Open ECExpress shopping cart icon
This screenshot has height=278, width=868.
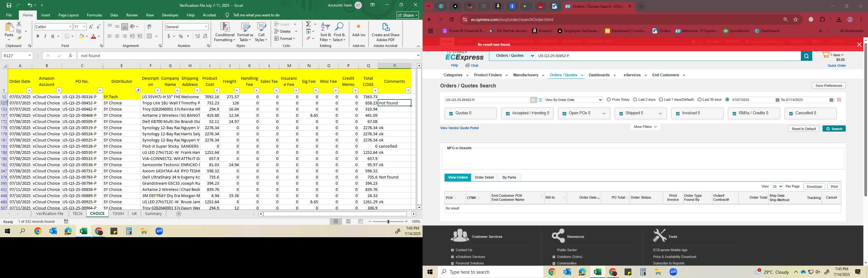(x=826, y=55)
